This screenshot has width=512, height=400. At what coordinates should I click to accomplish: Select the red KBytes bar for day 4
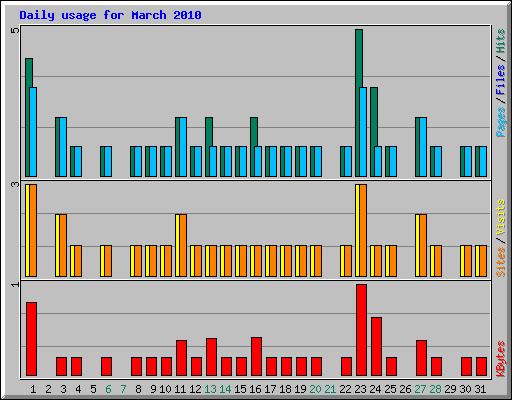pyautogui.click(x=76, y=367)
